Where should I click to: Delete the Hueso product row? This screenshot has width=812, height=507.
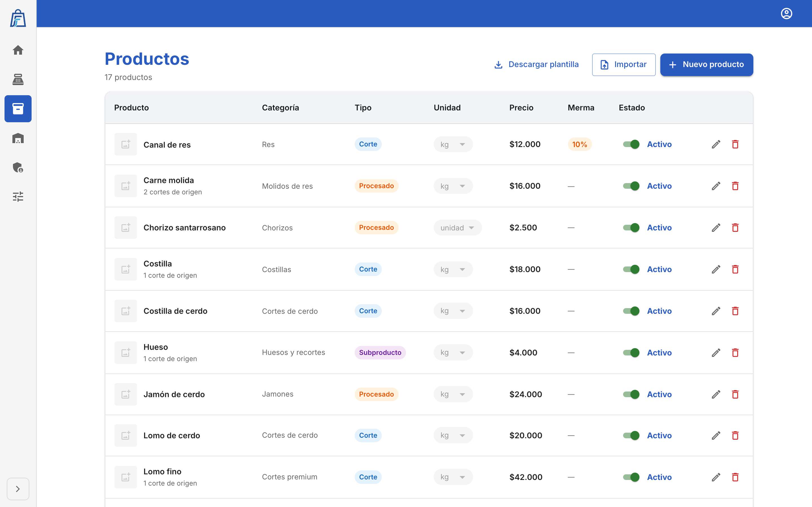click(x=735, y=353)
